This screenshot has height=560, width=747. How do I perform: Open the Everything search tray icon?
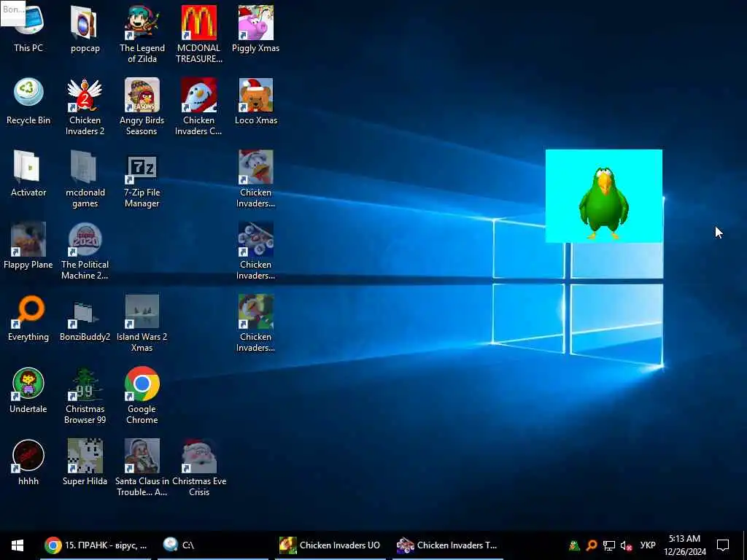(x=592, y=545)
